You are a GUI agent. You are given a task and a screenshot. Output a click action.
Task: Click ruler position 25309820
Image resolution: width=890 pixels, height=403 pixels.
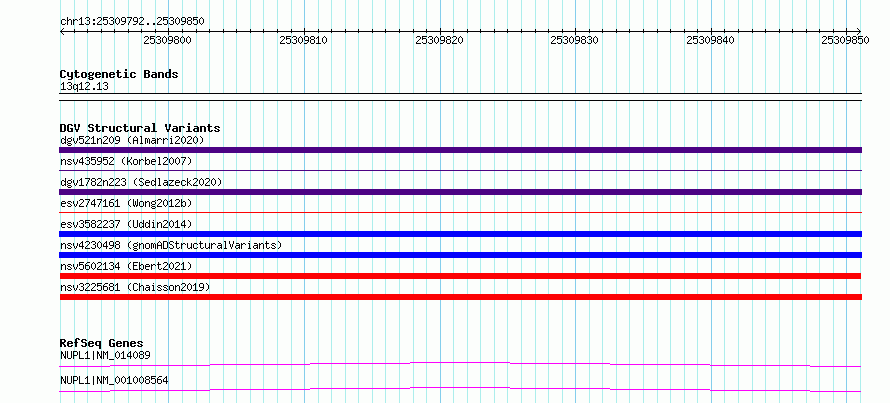(439, 40)
